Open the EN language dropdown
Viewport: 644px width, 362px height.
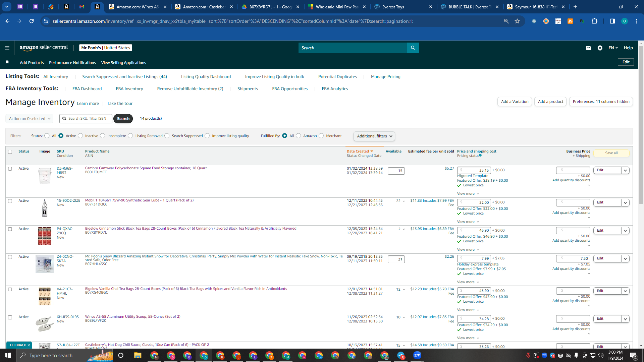[x=613, y=48]
